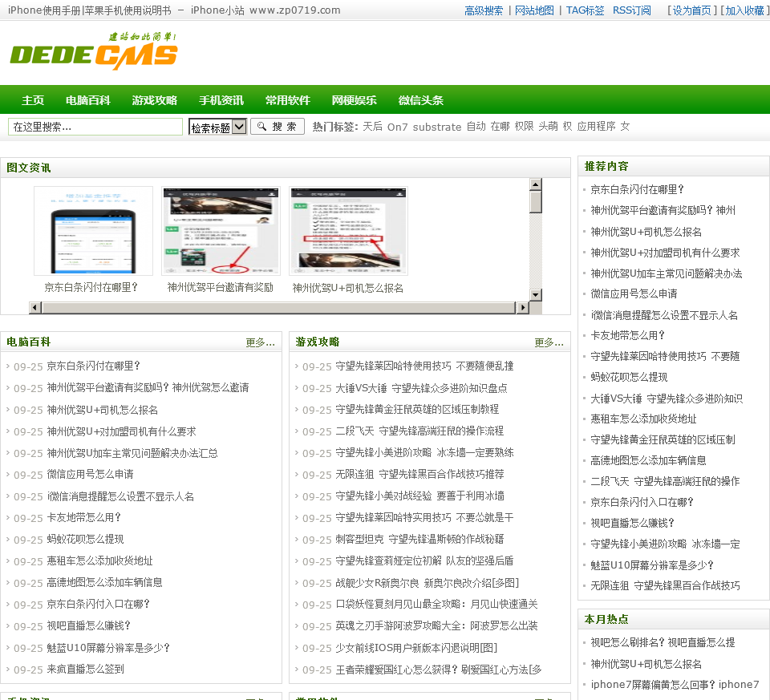Open article 英魂之刃手游阿波罗攻略大全
This screenshot has height=700, width=770.
tap(436, 626)
